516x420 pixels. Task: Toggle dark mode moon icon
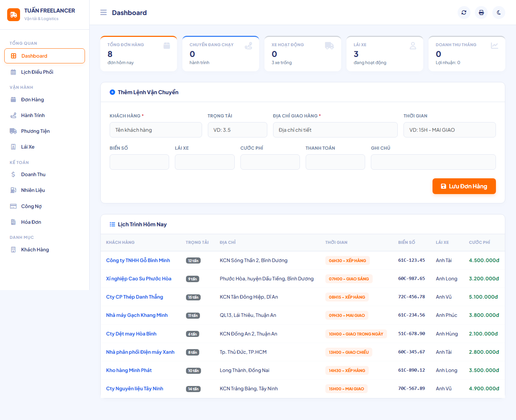[499, 13]
